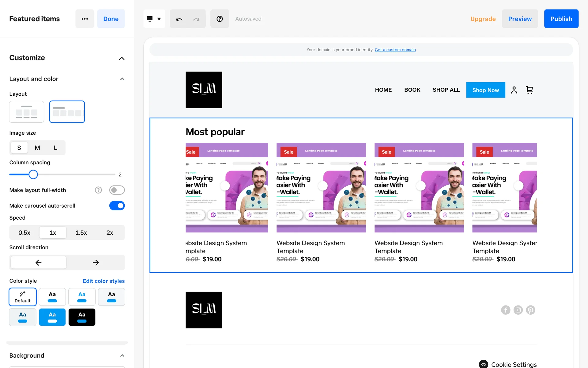Select the right arrow scroll direction
Image resolution: width=588 pixels, height=368 pixels.
click(x=96, y=263)
